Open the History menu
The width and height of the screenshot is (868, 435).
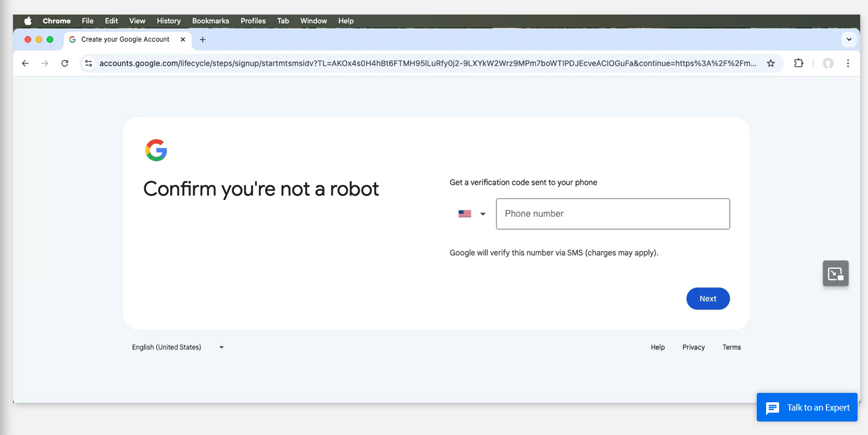pyautogui.click(x=169, y=21)
